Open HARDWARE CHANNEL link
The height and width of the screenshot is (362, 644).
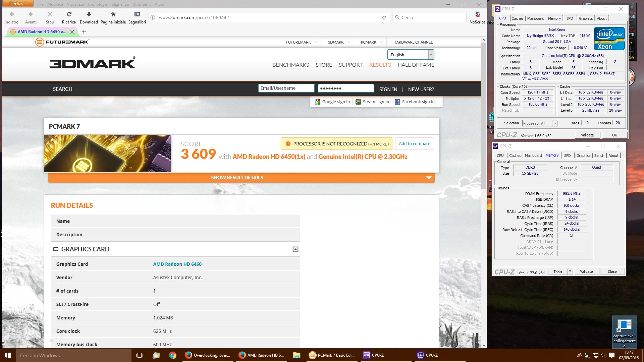point(413,42)
